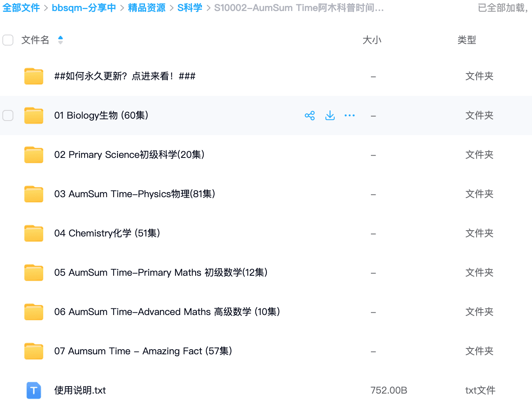Click the folder icon of 04 Chemistry化学
The width and height of the screenshot is (532, 414).
point(34,233)
